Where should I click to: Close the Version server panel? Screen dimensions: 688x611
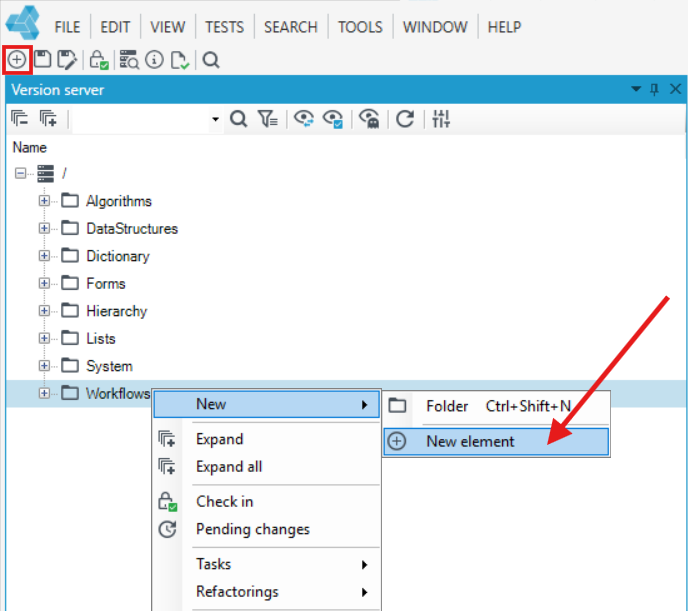coord(675,89)
